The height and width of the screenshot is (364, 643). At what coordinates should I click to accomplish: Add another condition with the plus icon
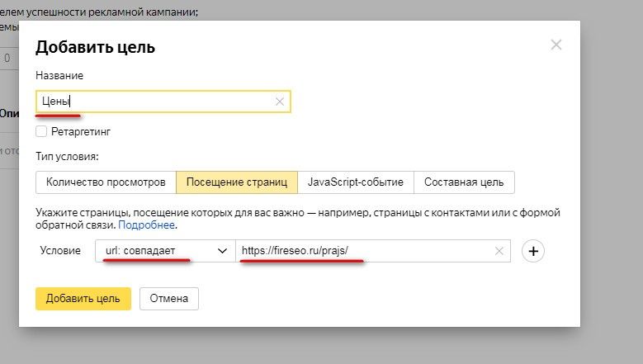pos(533,251)
